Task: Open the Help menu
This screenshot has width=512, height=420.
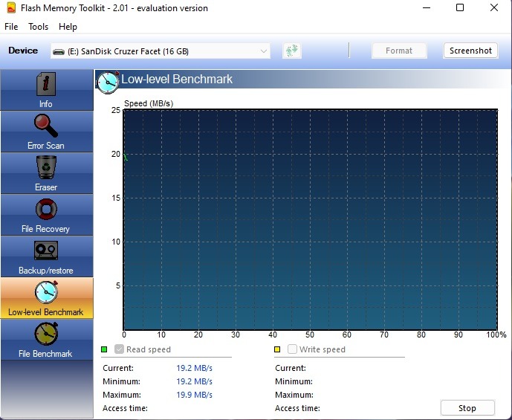Action: [68, 27]
